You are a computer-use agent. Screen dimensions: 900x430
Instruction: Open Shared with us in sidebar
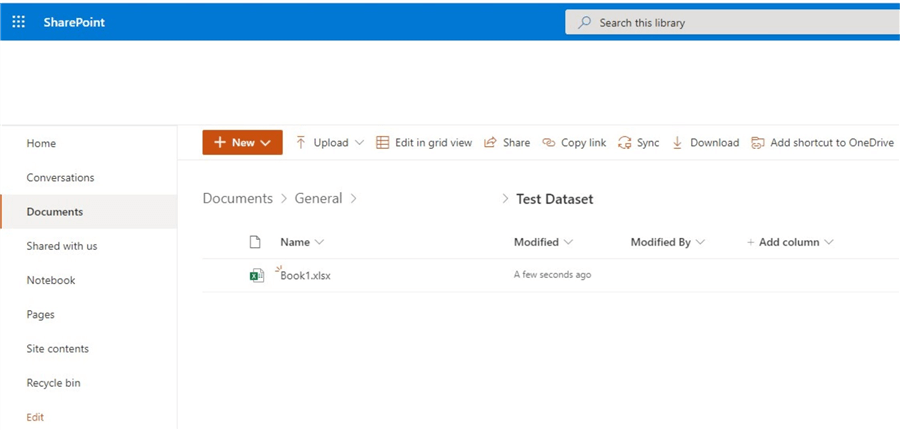[x=62, y=246]
